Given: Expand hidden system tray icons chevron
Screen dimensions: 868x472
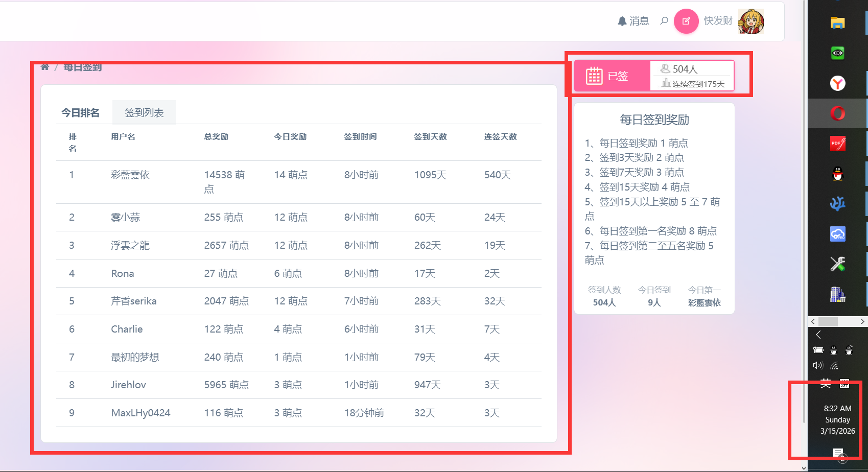Looking at the screenshot, I should pos(818,335).
